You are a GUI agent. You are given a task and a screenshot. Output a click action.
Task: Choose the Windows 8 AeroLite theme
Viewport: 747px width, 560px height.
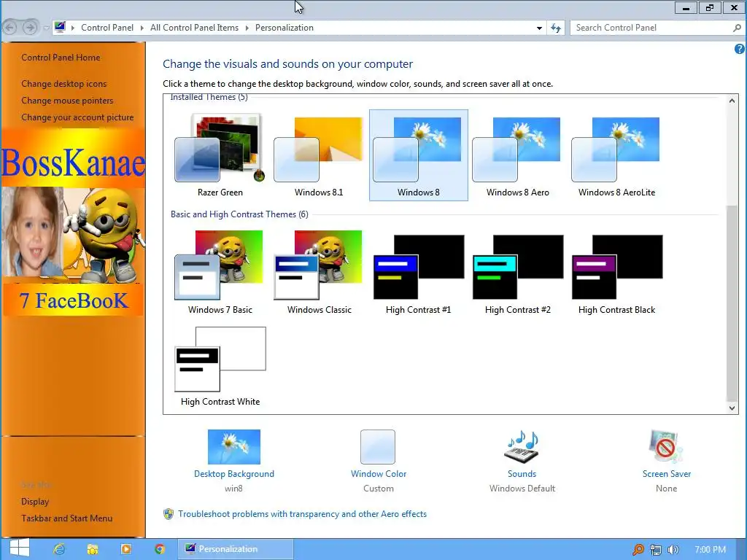tap(616, 155)
